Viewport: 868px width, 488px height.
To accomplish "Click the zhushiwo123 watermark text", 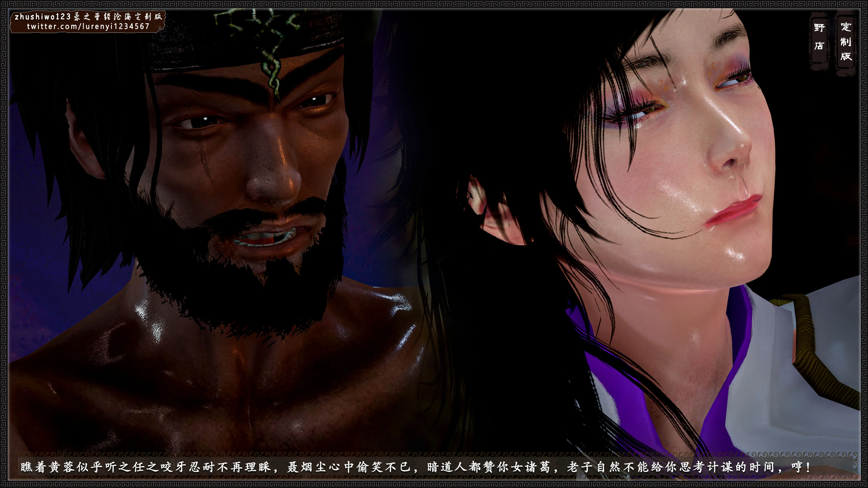I will click(x=42, y=16).
